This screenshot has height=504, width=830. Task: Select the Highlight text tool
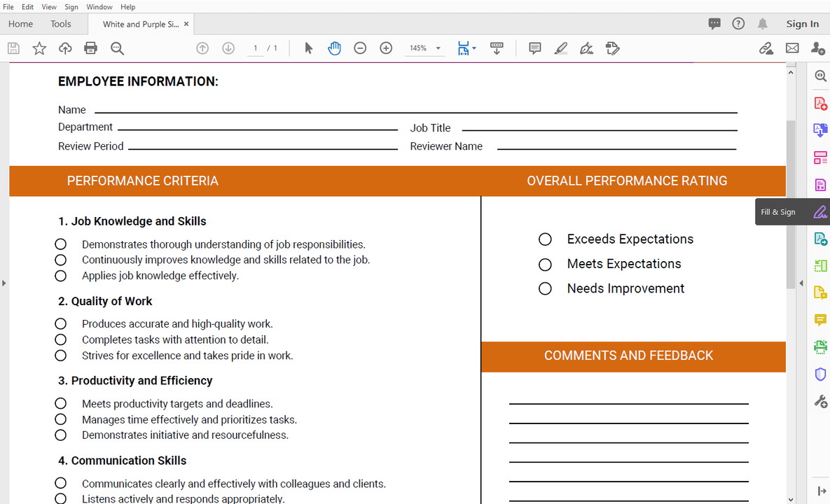(x=560, y=48)
